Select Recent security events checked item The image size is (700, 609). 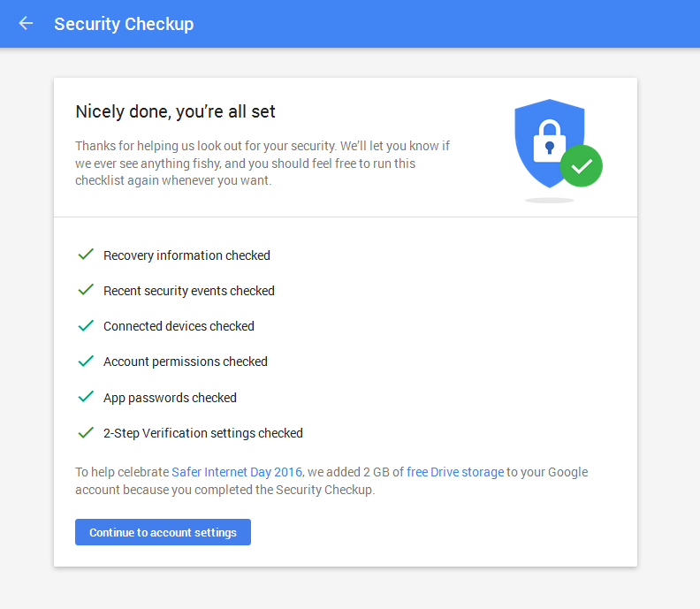tap(188, 291)
